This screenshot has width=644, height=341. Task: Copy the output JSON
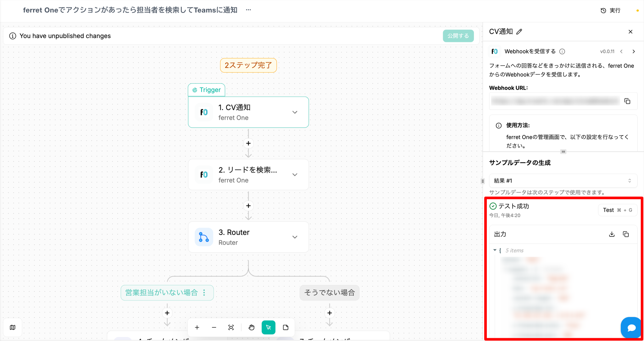click(x=626, y=234)
